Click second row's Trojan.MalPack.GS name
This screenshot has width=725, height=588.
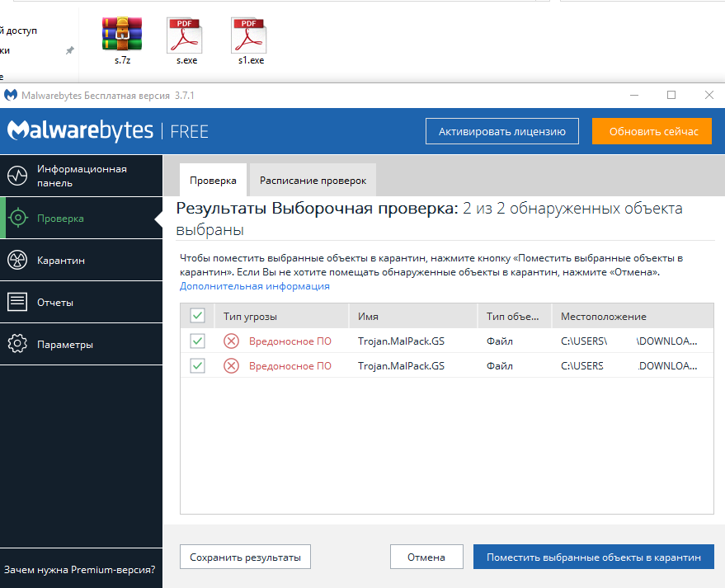pyautogui.click(x=402, y=366)
